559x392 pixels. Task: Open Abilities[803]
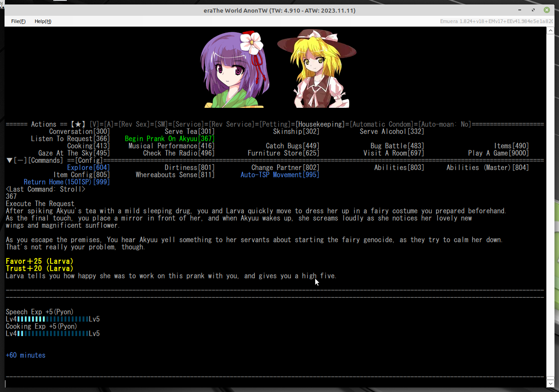[x=399, y=168]
